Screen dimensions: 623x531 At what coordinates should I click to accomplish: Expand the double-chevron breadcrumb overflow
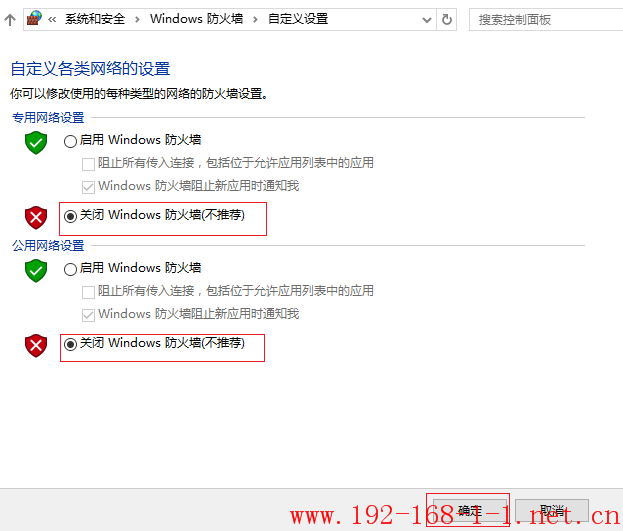coord(52,19)
